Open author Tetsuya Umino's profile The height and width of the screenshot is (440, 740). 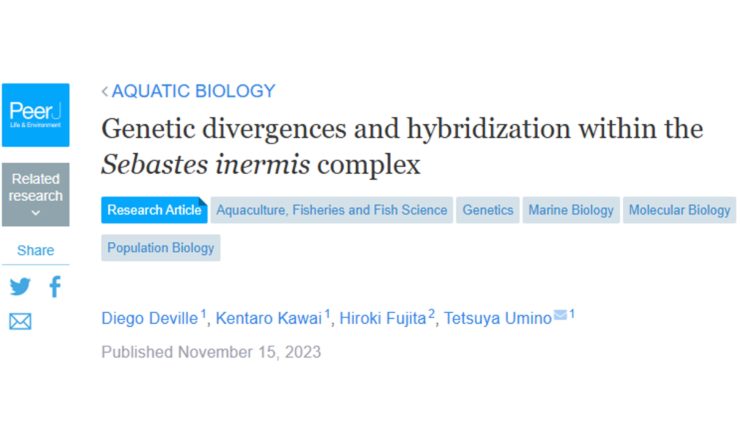pyautogui.click(x=498, y=318)
